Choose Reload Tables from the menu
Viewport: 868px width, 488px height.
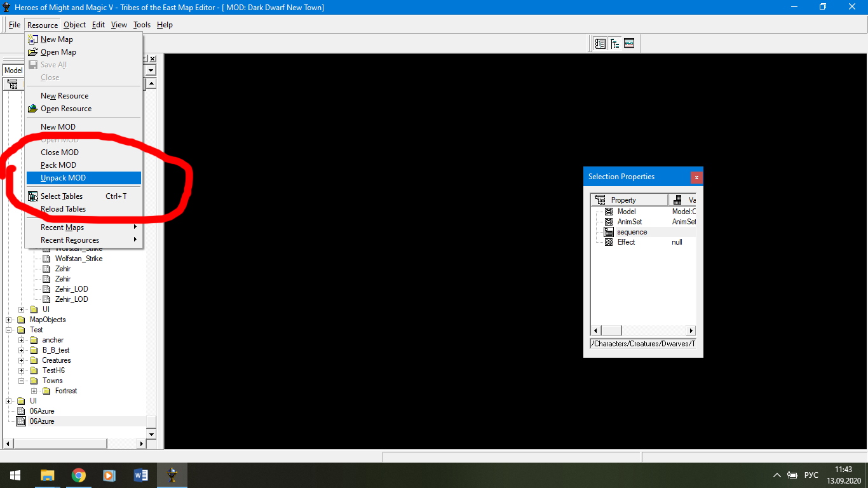click(83, 209)
